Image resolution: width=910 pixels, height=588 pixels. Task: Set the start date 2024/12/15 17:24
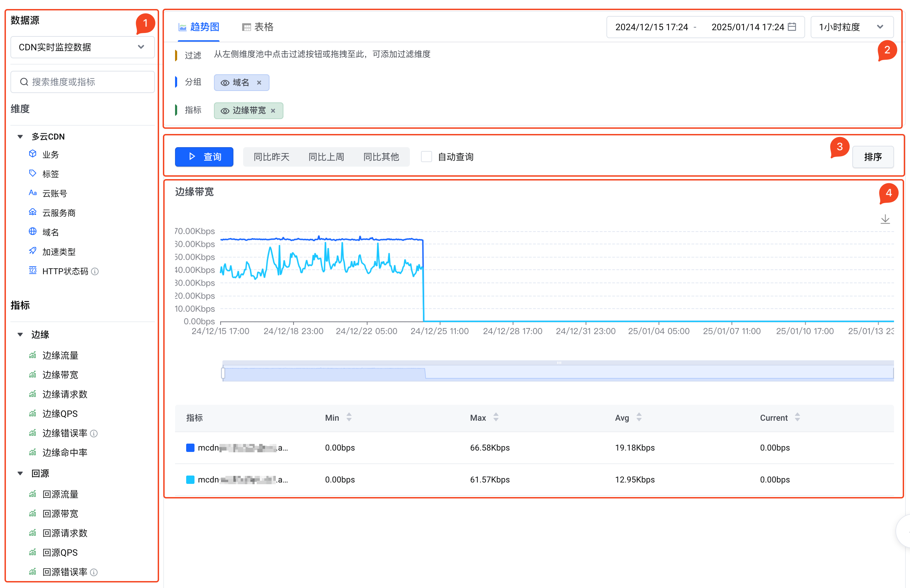(651, 27)
